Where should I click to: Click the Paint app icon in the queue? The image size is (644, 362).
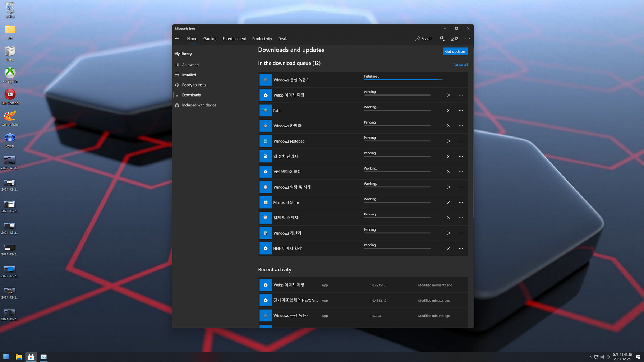click(x=266, y=110)
